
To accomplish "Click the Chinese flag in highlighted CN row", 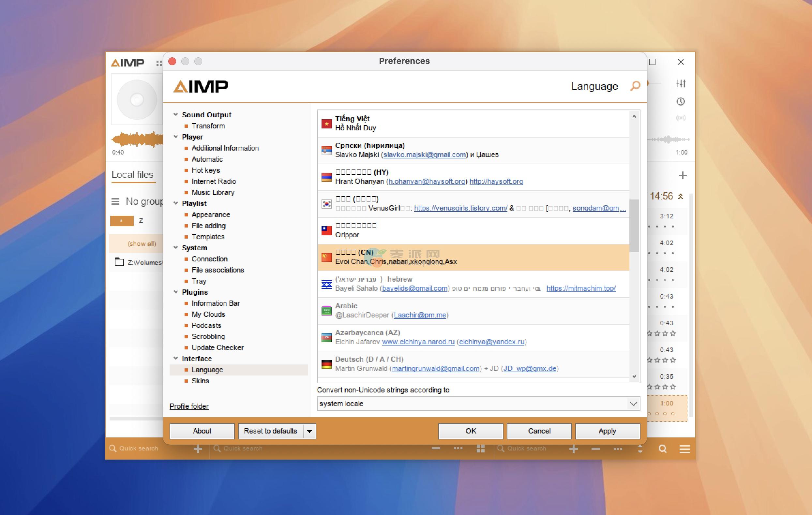I will tap(326, 257).
